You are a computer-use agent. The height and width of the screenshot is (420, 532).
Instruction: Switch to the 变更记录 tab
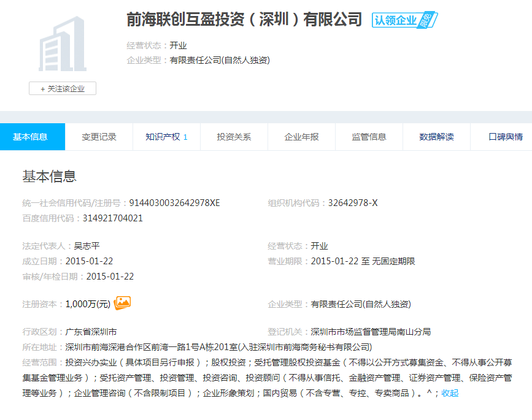(x=99, y=137)
